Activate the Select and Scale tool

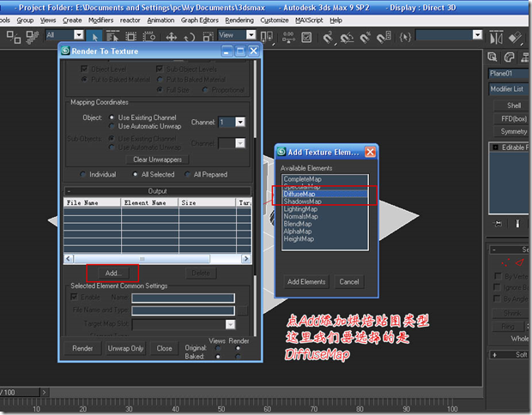[208, 36]
